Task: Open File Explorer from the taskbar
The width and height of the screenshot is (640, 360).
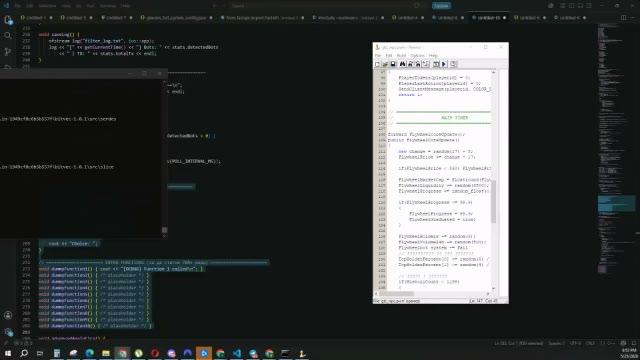Action: coord(106,353)
